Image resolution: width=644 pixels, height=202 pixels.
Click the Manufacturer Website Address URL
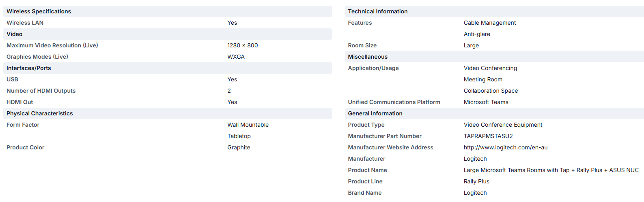coord(505,147)
